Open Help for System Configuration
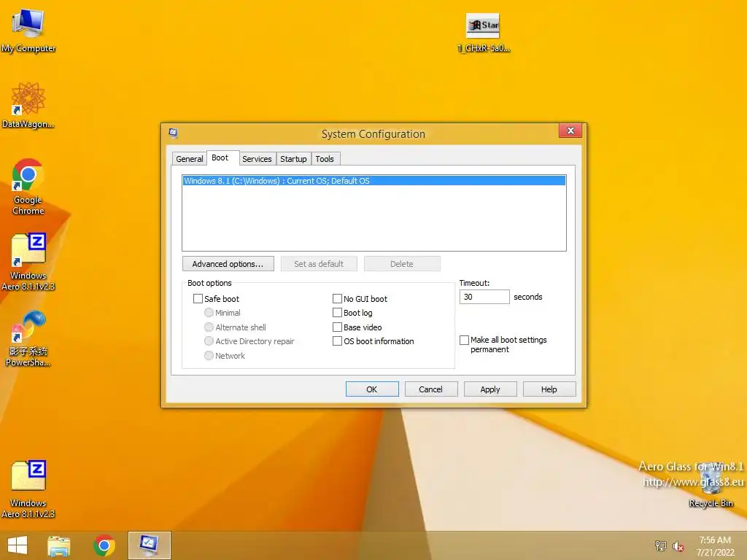747x560 pixels. (x=549, y=389)
